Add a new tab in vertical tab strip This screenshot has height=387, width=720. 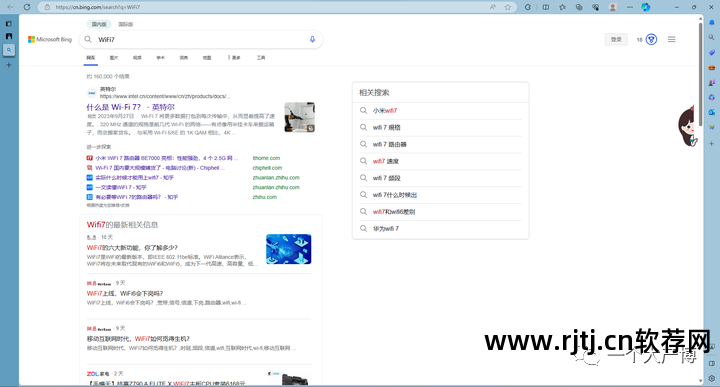pos(9,65)
